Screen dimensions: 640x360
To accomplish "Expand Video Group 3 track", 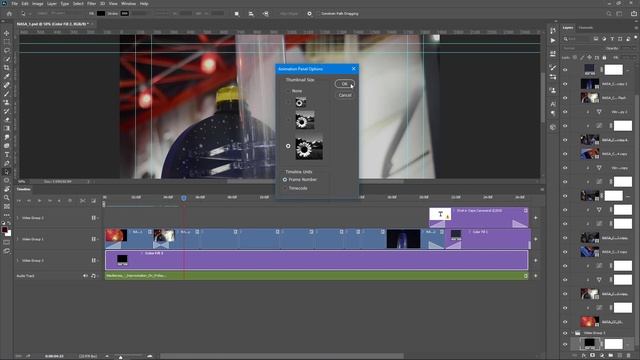I will click(x=18, y=260).
